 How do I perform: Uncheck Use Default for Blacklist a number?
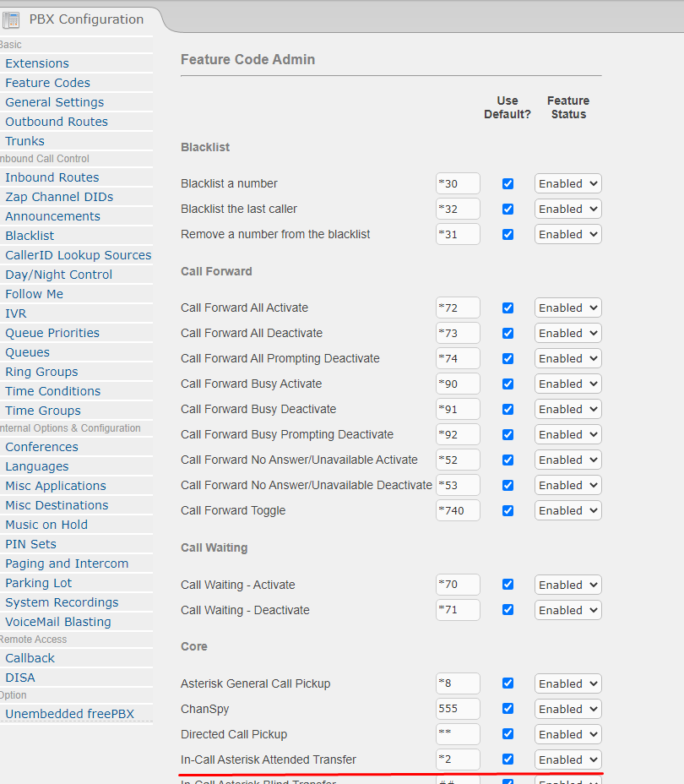coord(508,184)
